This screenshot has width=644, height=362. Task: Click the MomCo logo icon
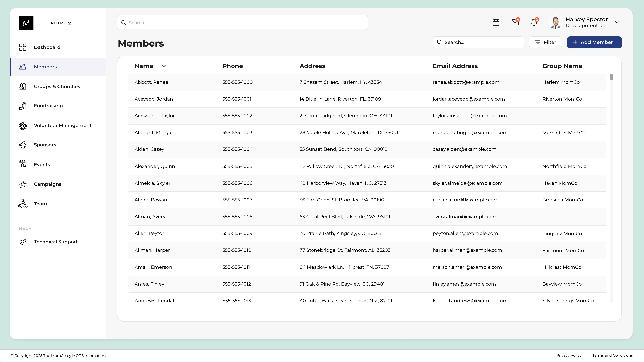[26, 23]
